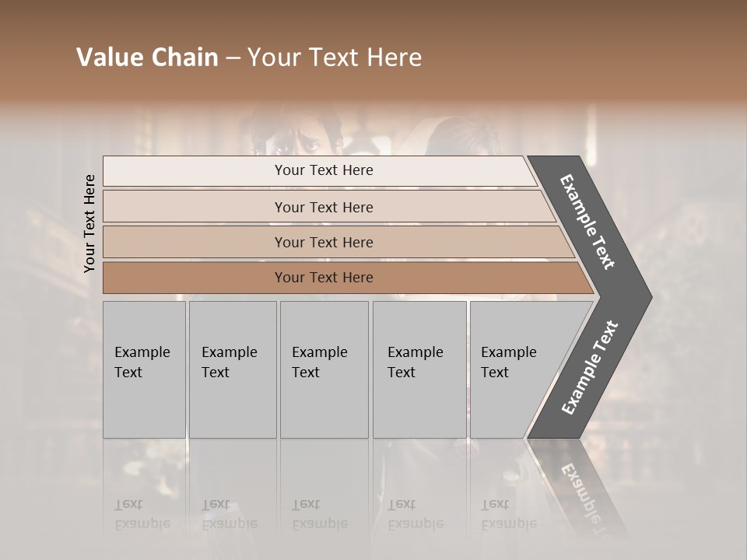
Task: Select the first gray Example Text box
Action: tap(145, 369)
